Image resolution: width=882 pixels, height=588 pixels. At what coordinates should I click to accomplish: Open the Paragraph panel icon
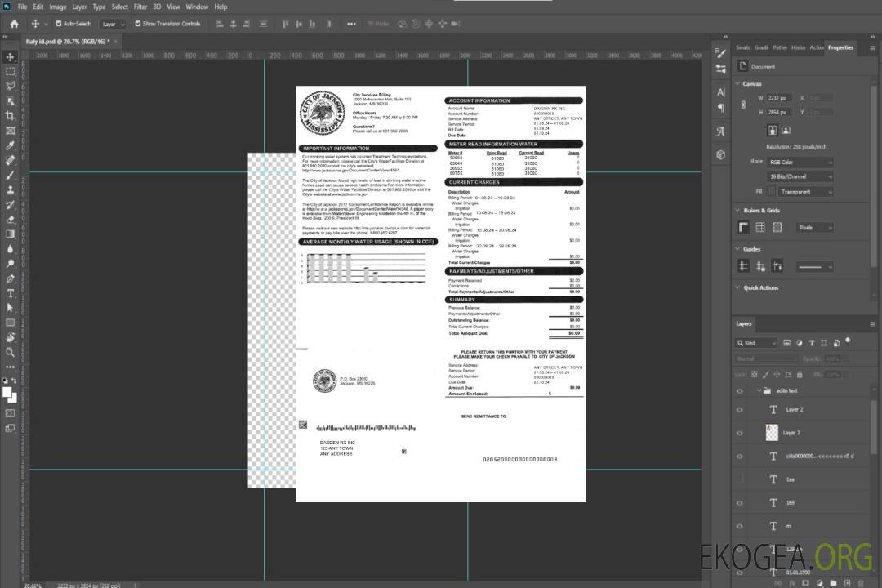pos(720,108)
